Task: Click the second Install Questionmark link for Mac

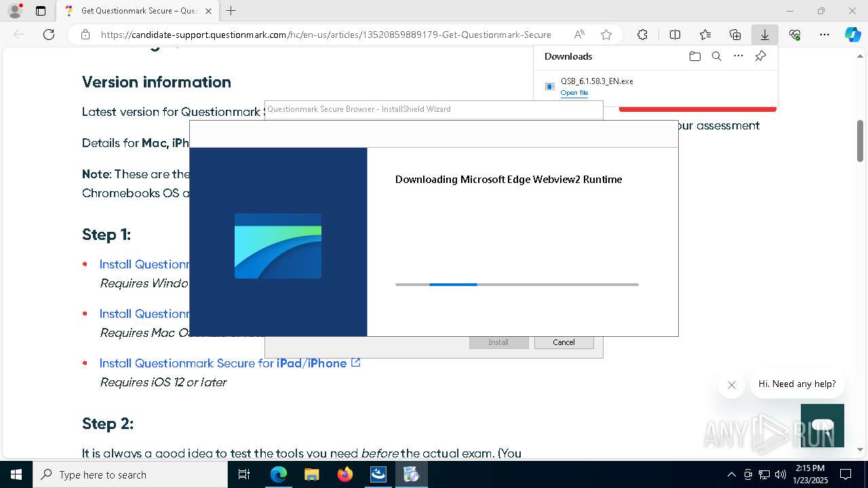Action: coord(144,314)
